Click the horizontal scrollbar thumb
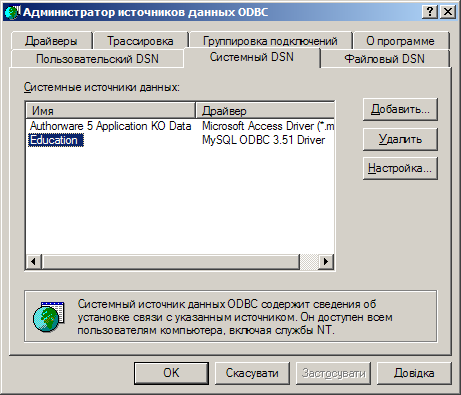Screen dimensions: 461x395 pos(171,261)
